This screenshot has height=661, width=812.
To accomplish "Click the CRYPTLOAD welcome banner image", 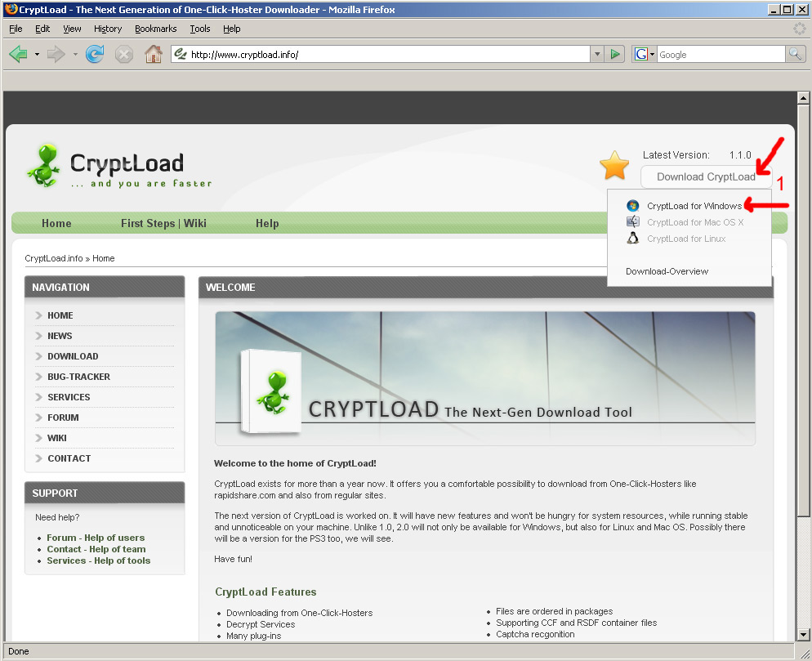I will 485,378.
